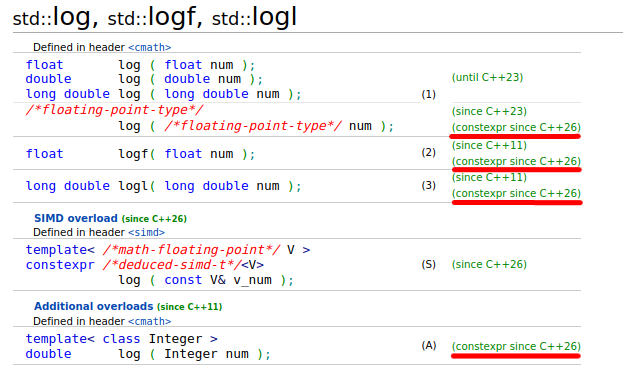623x368 pixels.
Task: Click the (until C++23) note
Action: pyautogui.click(x=487, y=77)
